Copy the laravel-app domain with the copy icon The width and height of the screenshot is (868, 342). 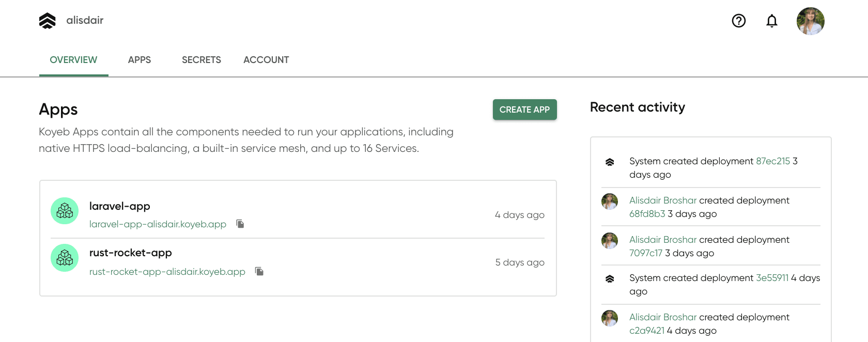point(240,224)
